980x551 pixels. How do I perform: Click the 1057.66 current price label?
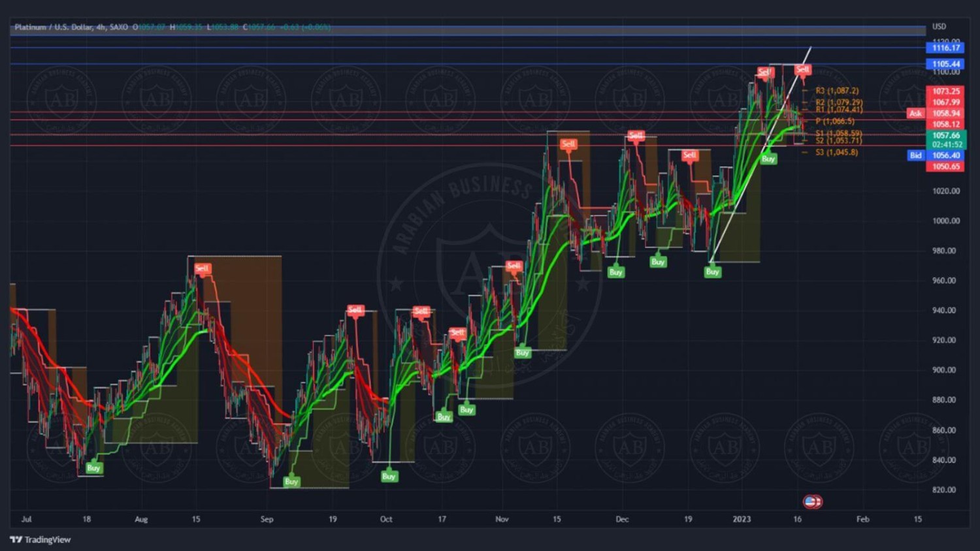tap(945, 135)
